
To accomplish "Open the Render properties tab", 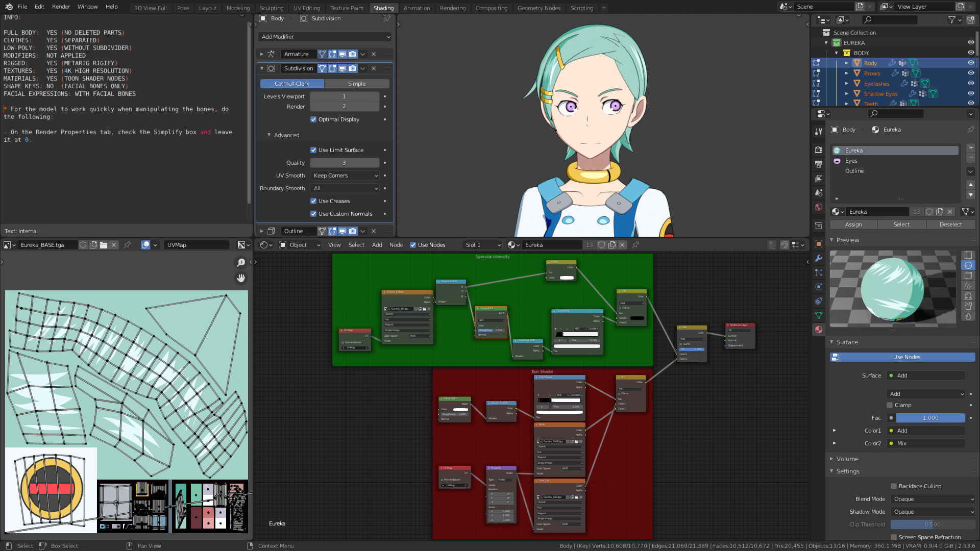I will click(819, 149).
